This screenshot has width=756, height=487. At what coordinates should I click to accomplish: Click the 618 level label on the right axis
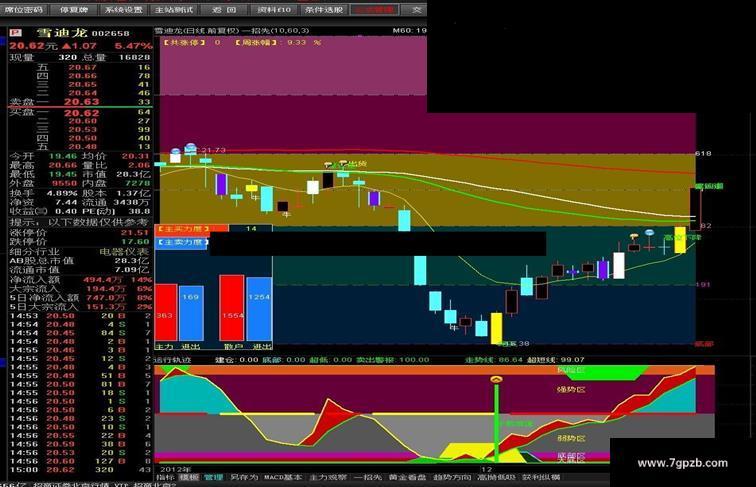click(703, 153)
